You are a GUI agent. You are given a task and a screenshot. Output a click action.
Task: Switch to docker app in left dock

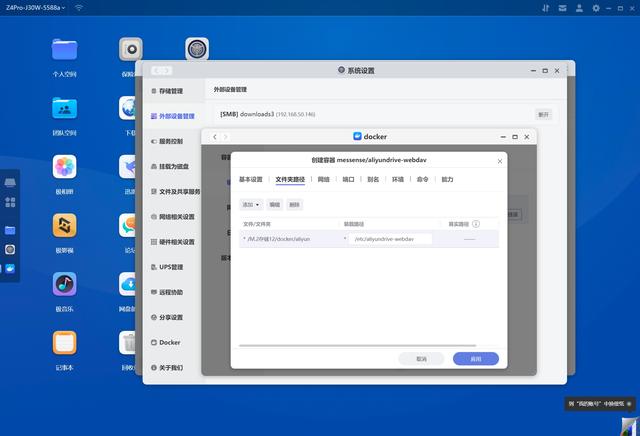pyautogui.click(x=10, y=268)
